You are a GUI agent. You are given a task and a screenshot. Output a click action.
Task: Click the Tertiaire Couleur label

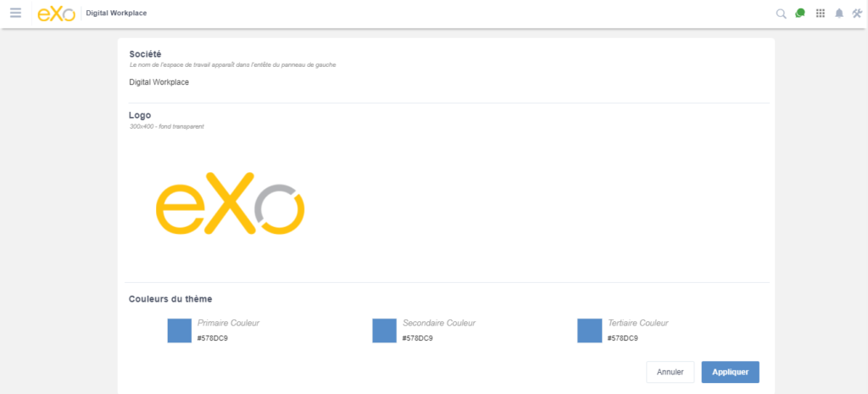[638, 323]
